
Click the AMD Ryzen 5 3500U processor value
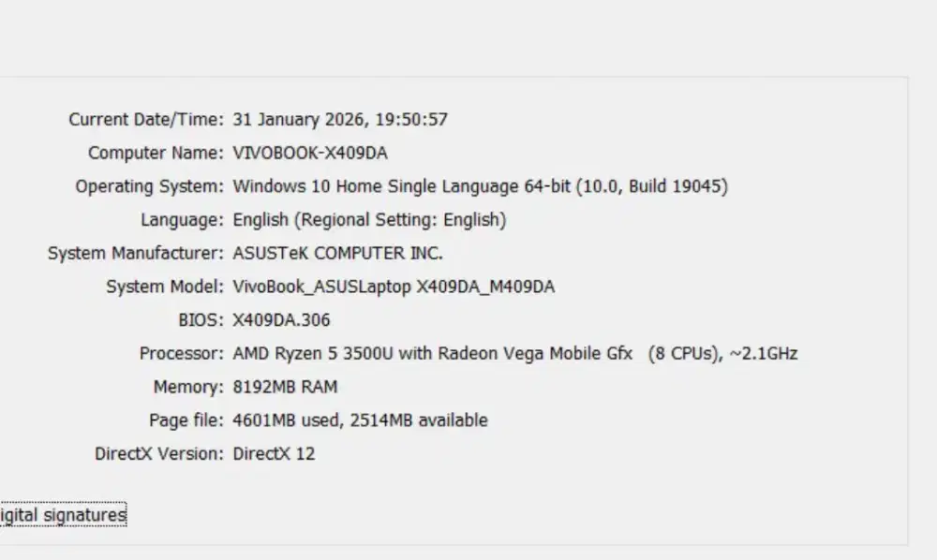[514, 354]
